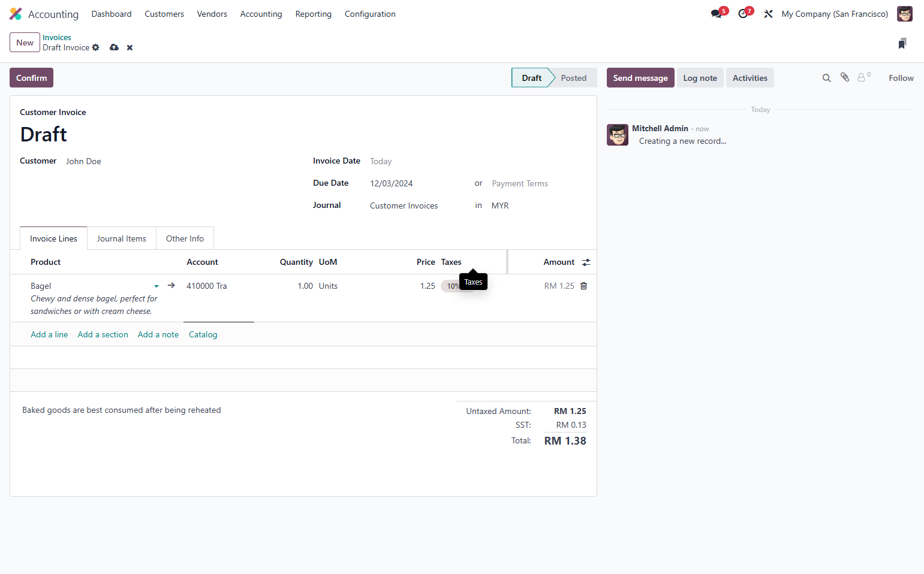
Task: Open the activities clock icon
Action: [744, 14]
